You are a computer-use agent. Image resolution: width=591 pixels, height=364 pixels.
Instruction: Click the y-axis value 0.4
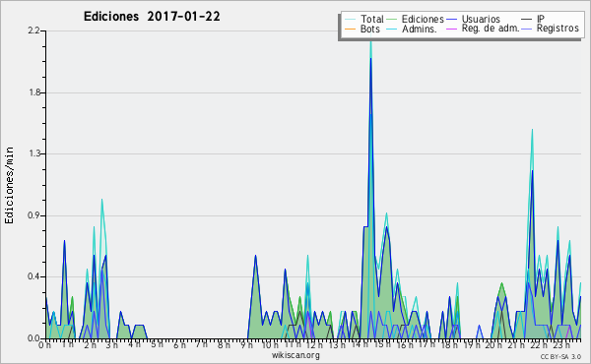(x=33, y=277)
